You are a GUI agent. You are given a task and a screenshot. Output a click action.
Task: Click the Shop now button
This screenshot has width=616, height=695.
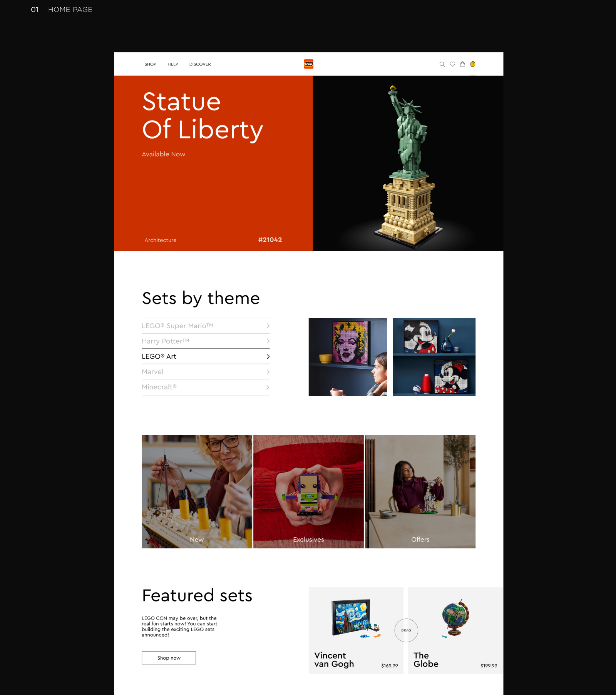pyautogui.click(x=169, y=658)
